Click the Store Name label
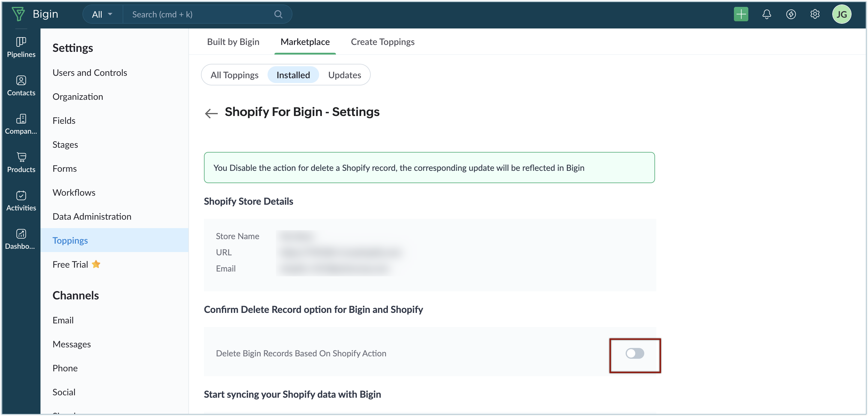 coord(237,236)
